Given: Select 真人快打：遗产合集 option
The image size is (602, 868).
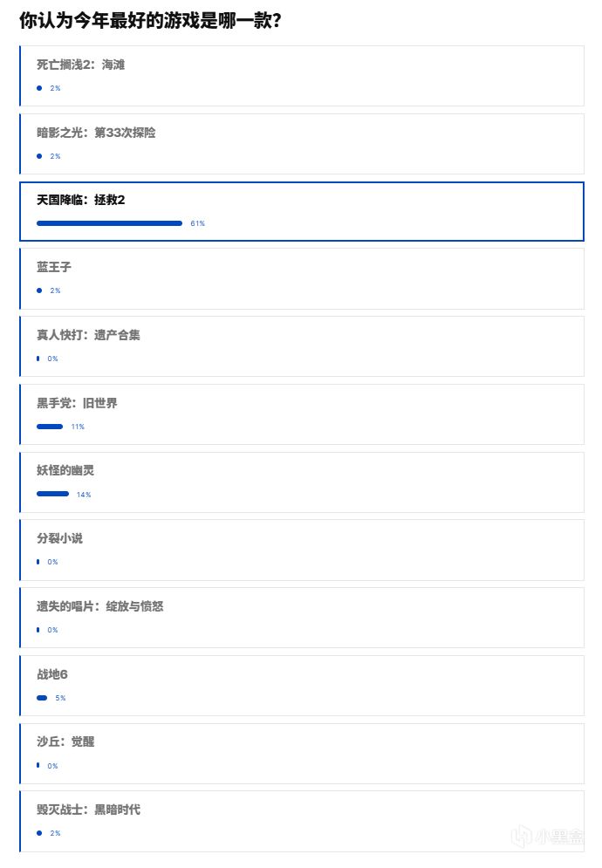Looking at the screenshot, I should pyautogui.click(x=301, y=346).
